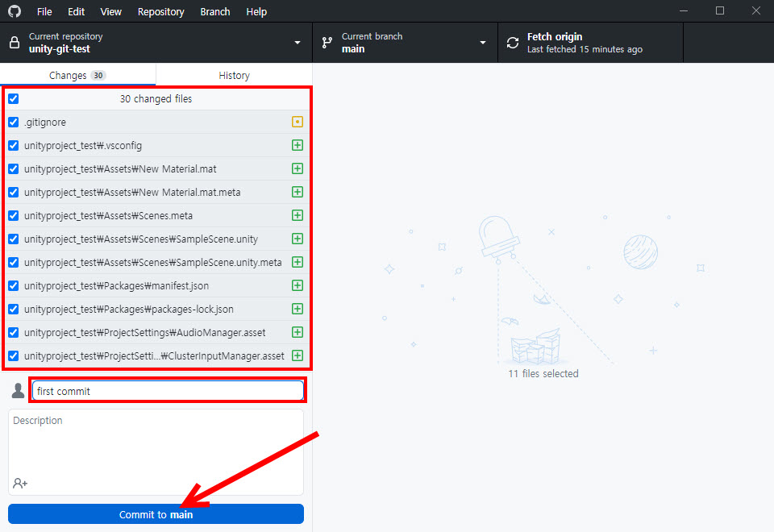Toggle the 30 changed files select-all checkbox
The width and height of the screenshot is (774, 532).
[14, 98]
